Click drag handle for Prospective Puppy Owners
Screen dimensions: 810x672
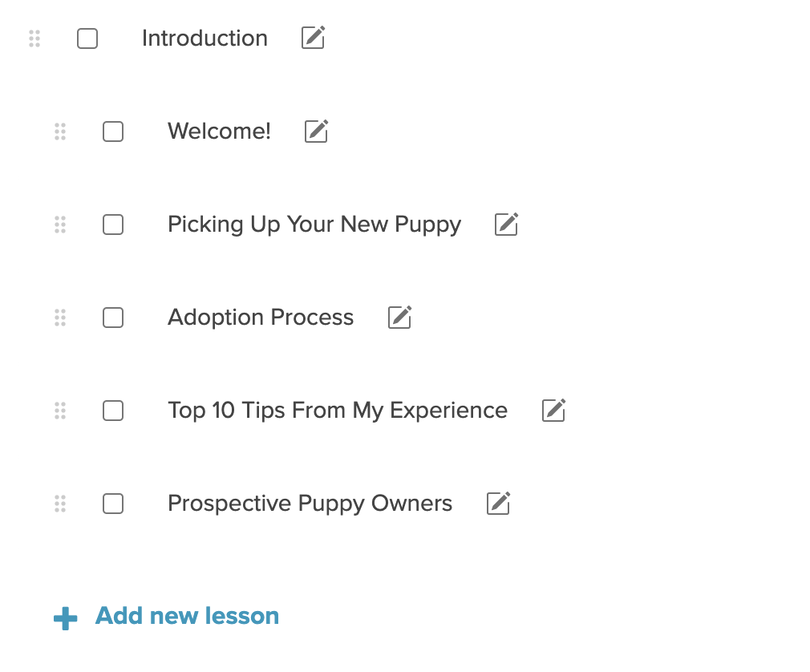tap(60, 504)
